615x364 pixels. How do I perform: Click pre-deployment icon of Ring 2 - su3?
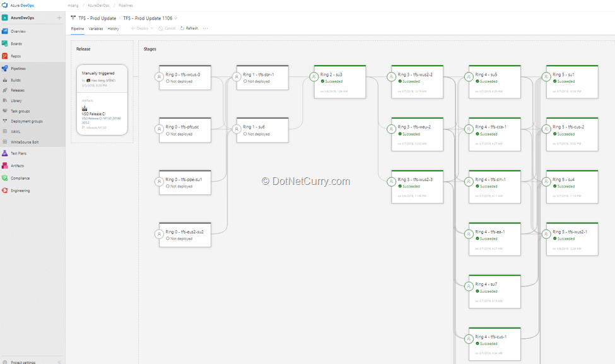(313, 77)
